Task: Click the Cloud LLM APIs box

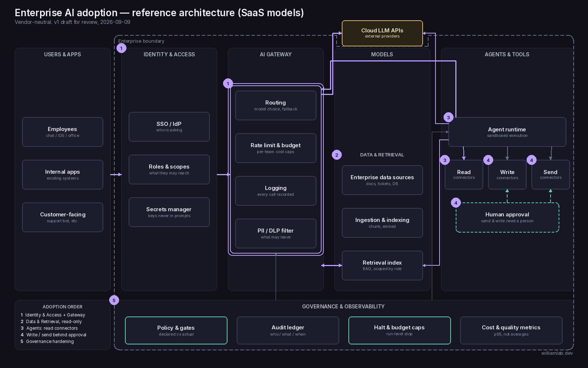Action: coord(382,33)
